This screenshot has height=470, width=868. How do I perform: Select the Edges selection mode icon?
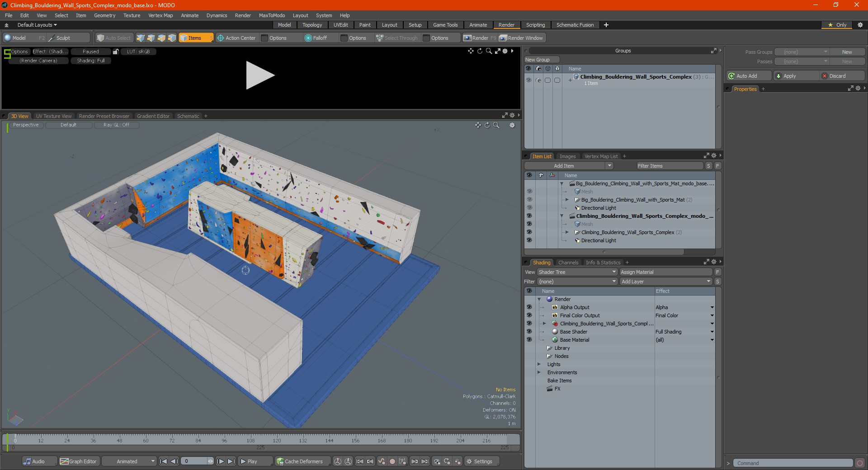(151, 38)
